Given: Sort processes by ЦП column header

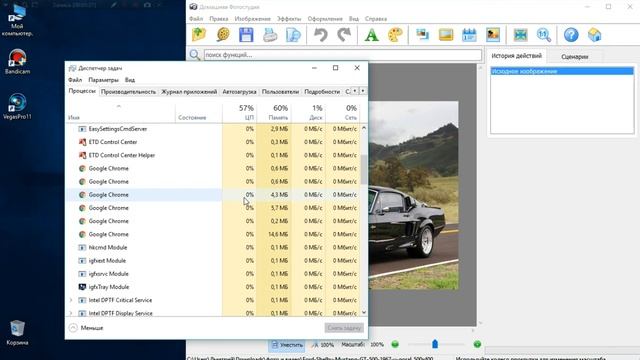Looking at the screenshot, I should tap(240, 112).
